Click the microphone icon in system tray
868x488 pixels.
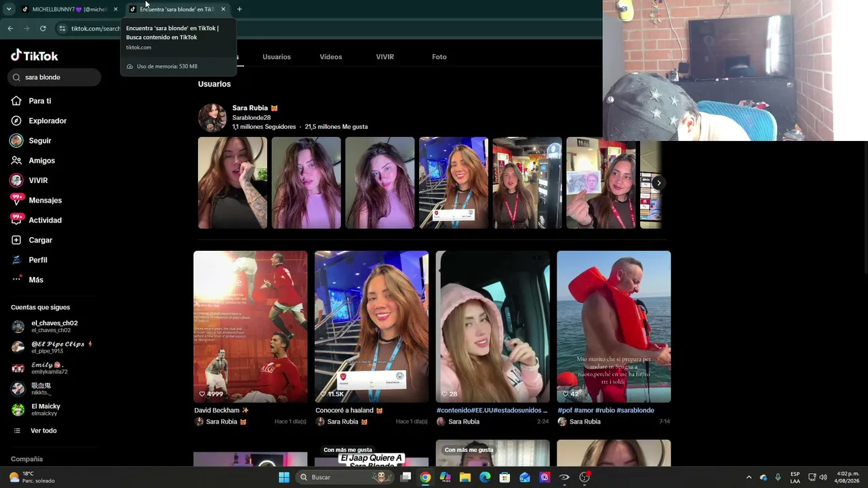(778, 477)
